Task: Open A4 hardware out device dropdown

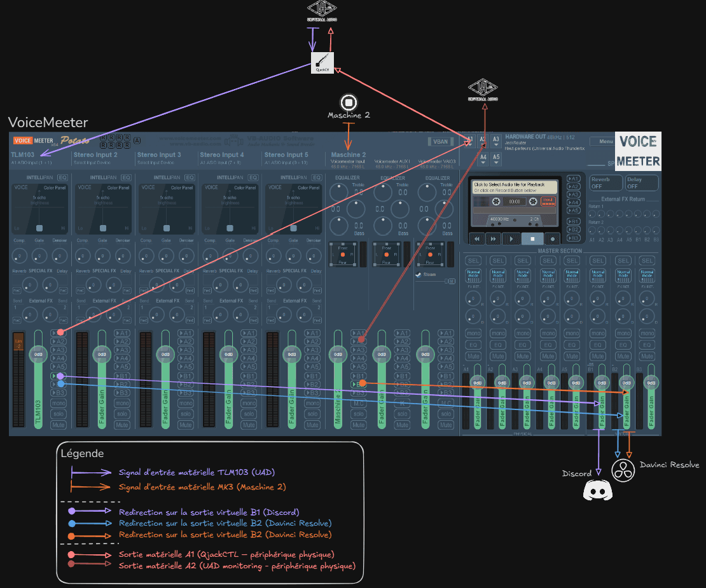Action: 483,159
